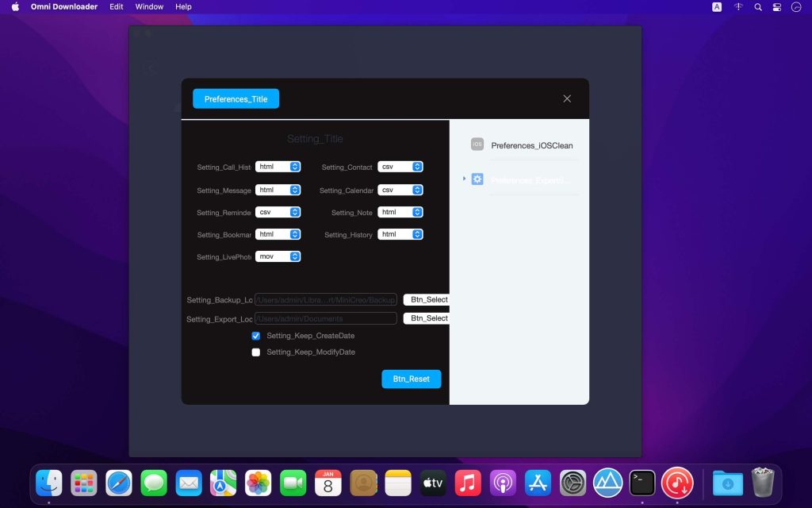Viewport: 812px width, 508px height.
Task: Launch the Music app from the Dock
Action: click(x=468, y=482)
